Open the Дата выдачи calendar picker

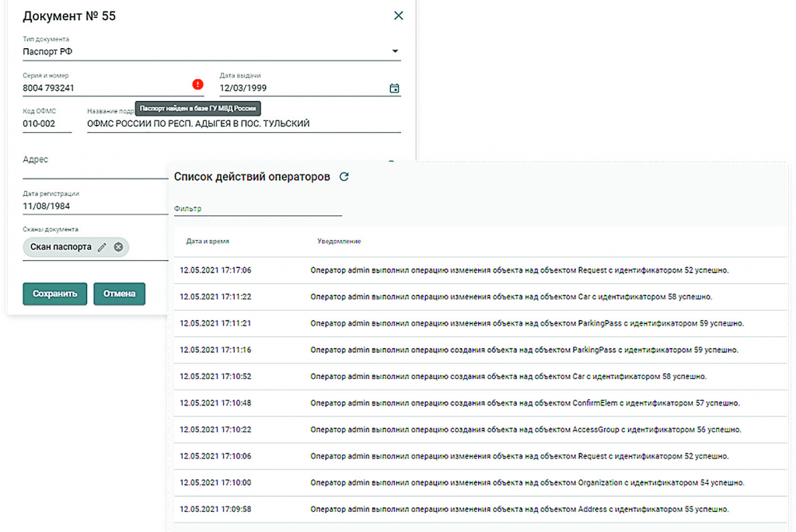pos(394,89)
